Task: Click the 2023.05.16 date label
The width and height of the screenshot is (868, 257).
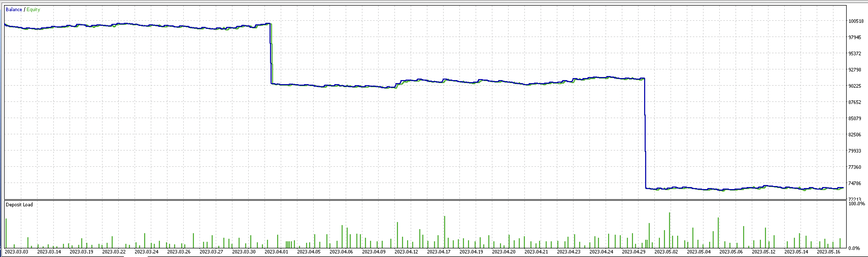Action: (x=828, y=252)
